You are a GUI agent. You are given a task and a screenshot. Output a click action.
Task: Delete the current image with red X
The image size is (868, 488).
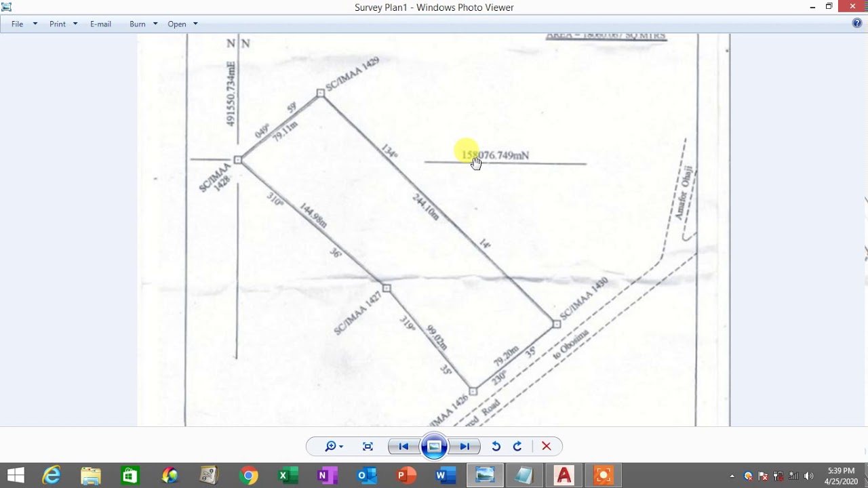547,446
